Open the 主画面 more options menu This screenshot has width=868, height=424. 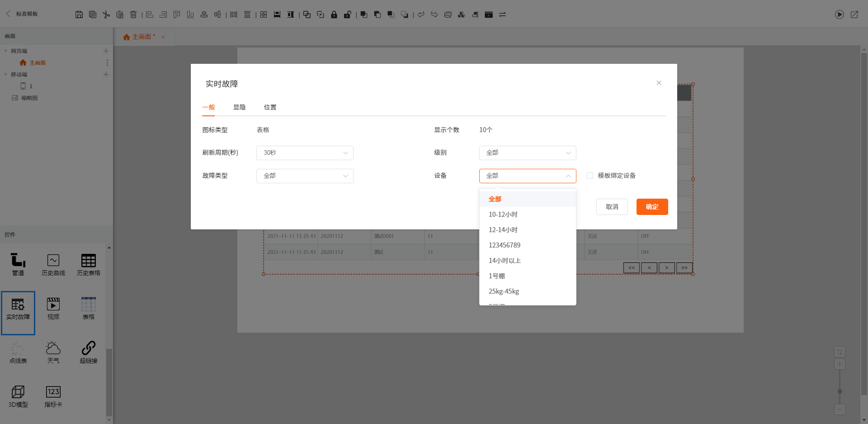tap(107, 63)
